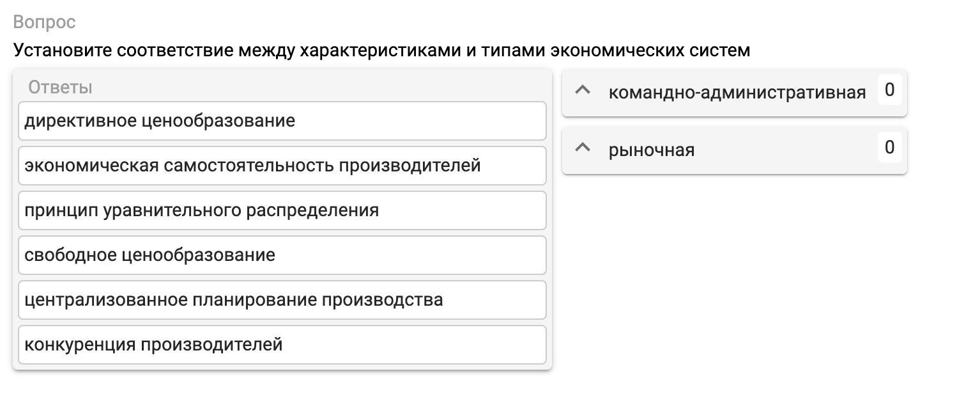Click the count badge of рыночная
Screen dimensions: 980x417
[889, 148]
